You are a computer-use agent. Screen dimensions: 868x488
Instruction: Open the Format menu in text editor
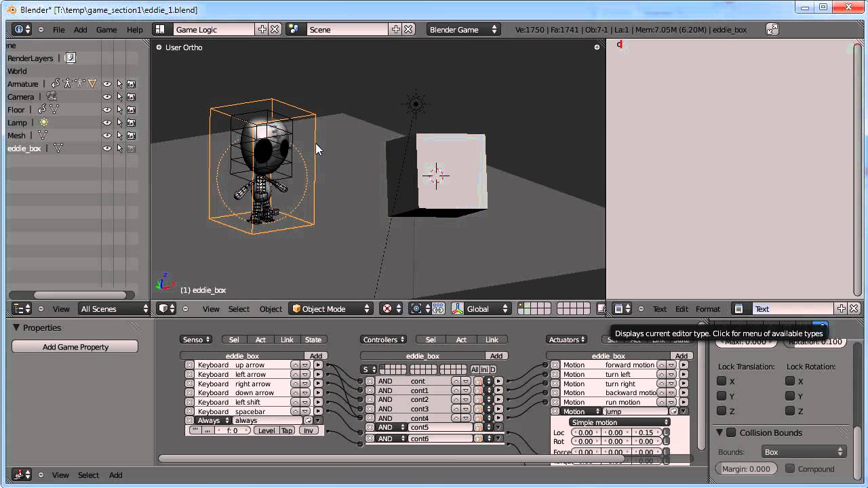coord(708,308)
